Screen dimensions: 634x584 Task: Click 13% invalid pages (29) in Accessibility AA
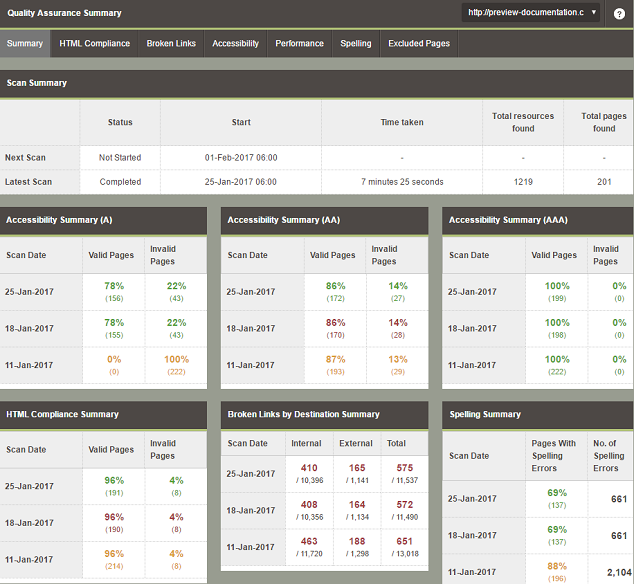click(398, 365)
